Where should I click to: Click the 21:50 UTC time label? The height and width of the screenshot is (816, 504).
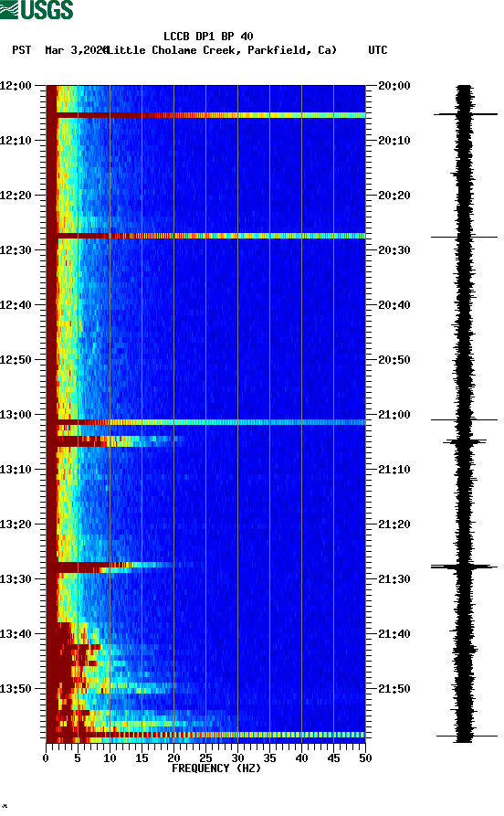click(394, 689)
